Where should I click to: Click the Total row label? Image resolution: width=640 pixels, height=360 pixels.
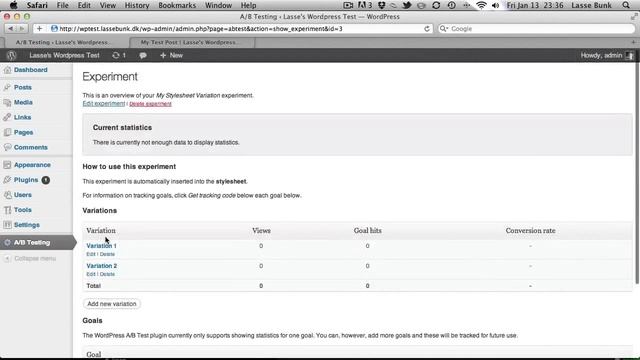click(x=93, y=286)
